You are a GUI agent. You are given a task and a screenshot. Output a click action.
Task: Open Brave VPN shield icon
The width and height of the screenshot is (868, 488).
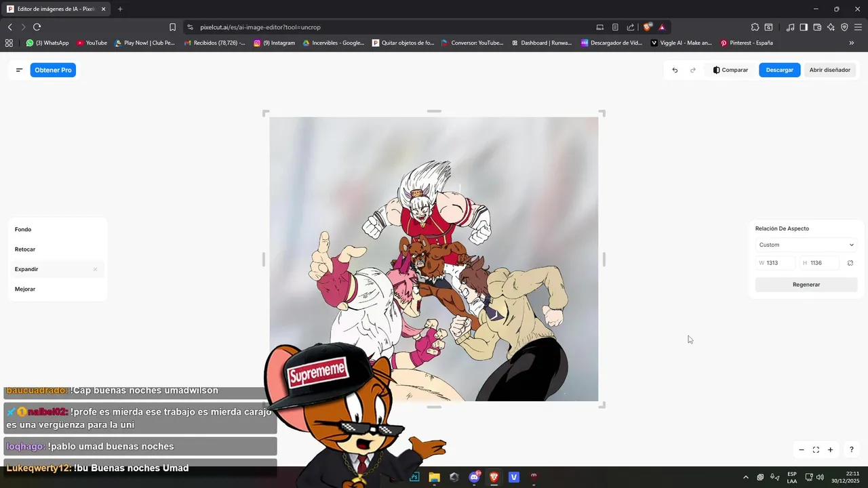844,27
